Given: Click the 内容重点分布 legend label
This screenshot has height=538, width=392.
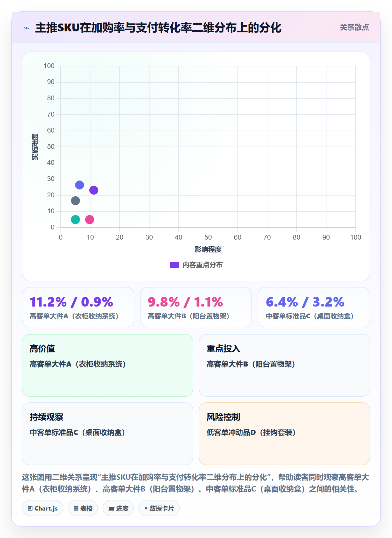Looking at the screenshot, I should [x=202, y=265].
